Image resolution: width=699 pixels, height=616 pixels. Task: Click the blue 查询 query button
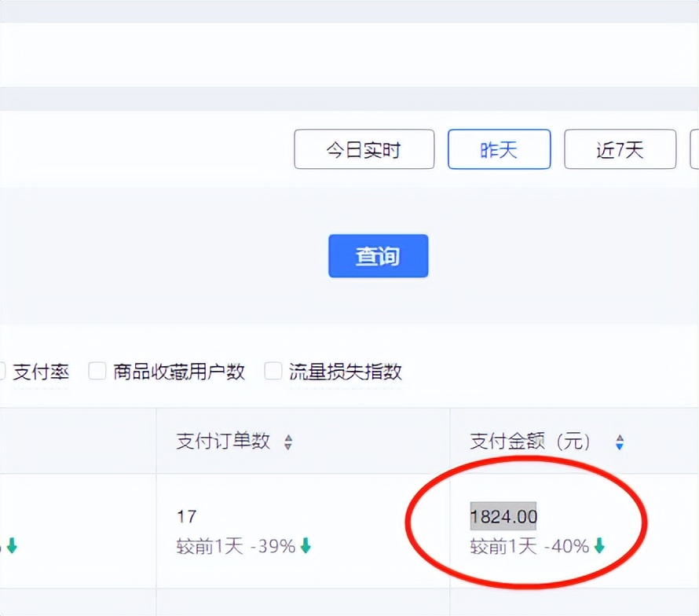378,255
